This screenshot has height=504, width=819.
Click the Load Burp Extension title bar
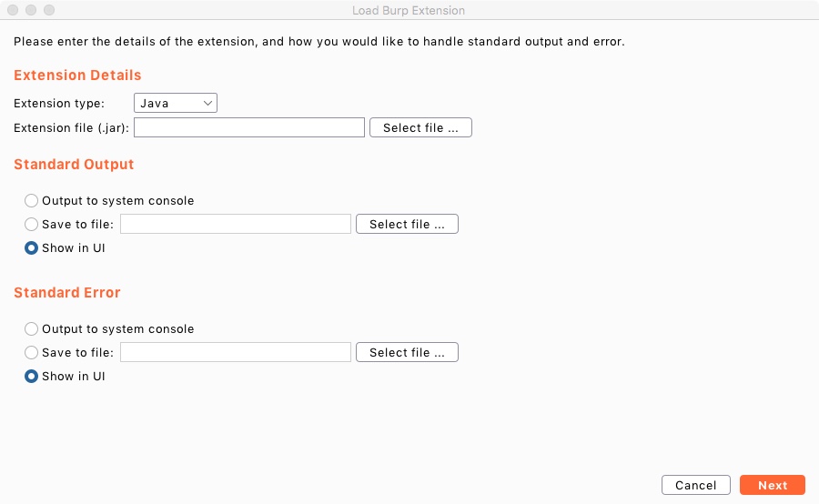[x=409, y=10]
